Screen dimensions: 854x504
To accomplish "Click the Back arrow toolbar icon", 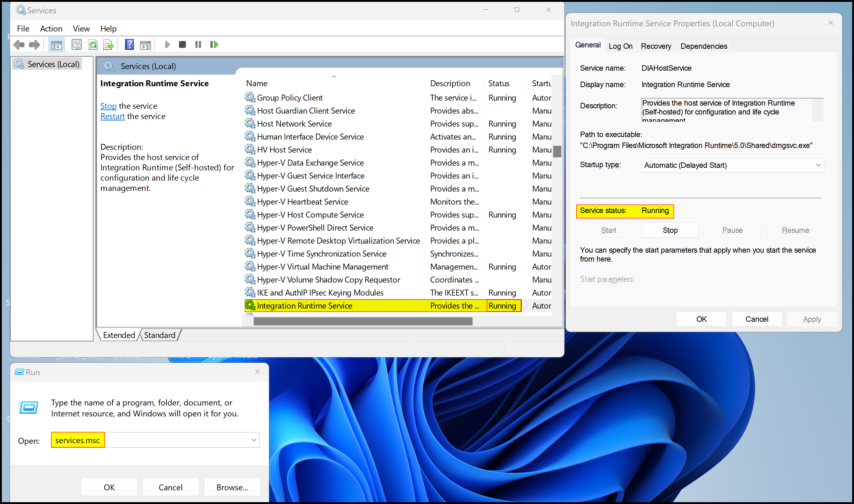I will [19, 44].
